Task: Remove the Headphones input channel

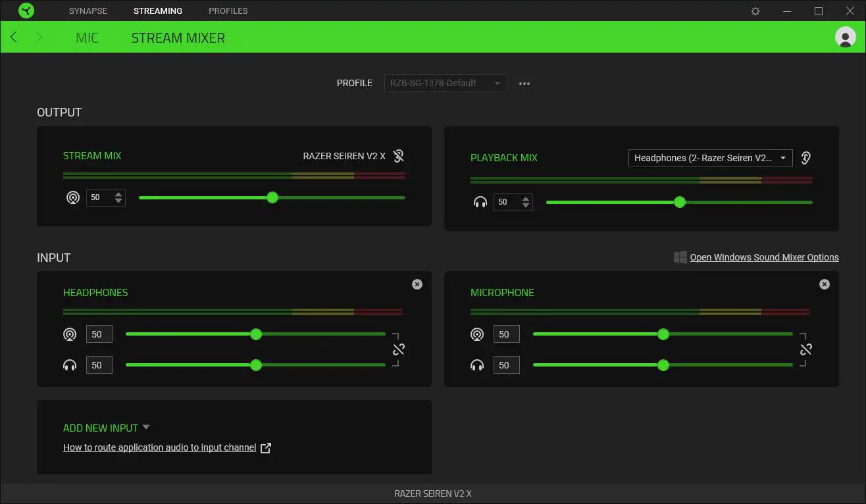Action: click(x=417, y=284)
